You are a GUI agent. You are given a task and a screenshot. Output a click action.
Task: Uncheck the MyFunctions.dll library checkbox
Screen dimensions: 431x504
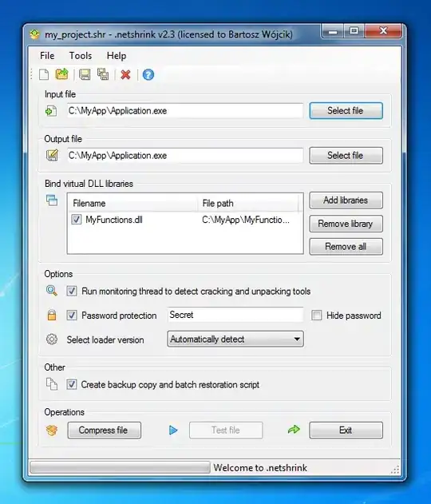pyautogui.click(x=76, y=220)
